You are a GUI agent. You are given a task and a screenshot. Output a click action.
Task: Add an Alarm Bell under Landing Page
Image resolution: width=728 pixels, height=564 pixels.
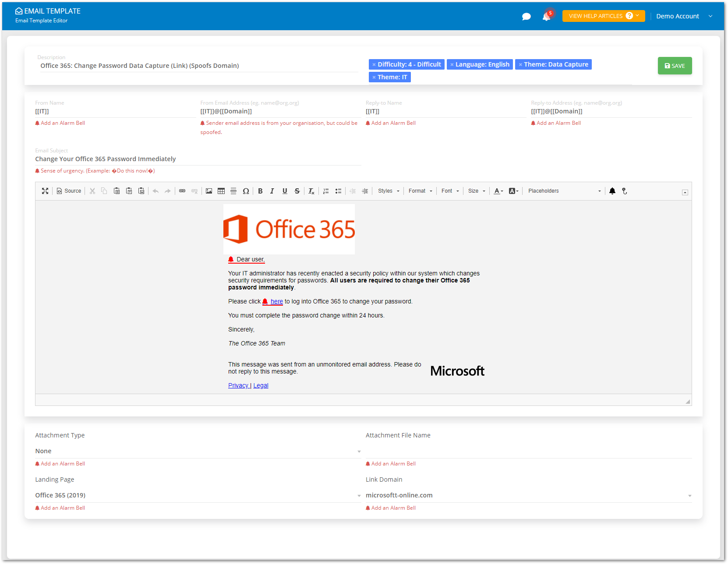(60, 508)
